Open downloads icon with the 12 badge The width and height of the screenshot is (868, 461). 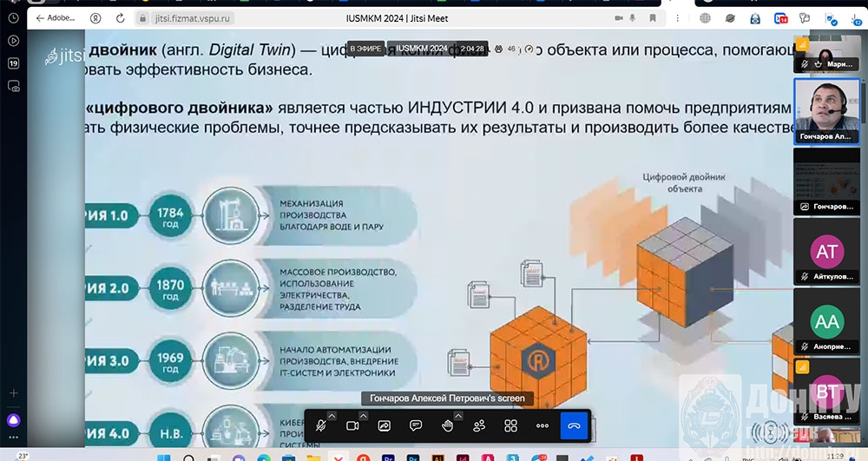tap(857, 19)
